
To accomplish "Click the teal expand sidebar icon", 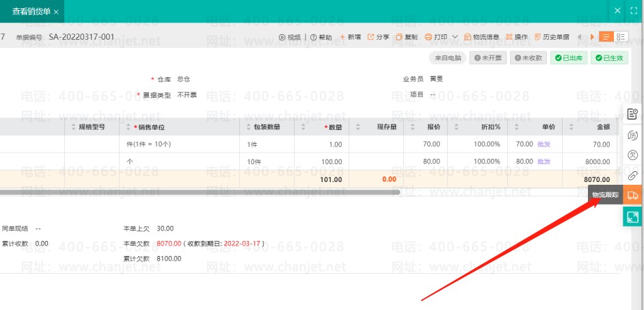I will [633, 217].
